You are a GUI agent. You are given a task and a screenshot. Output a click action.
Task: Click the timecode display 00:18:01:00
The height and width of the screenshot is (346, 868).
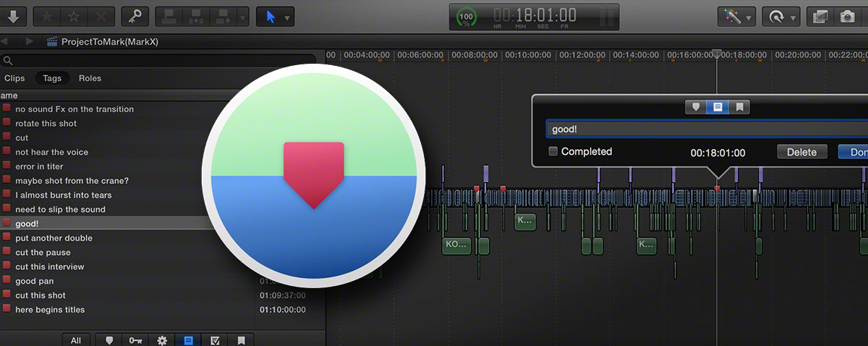pos(535,15)
